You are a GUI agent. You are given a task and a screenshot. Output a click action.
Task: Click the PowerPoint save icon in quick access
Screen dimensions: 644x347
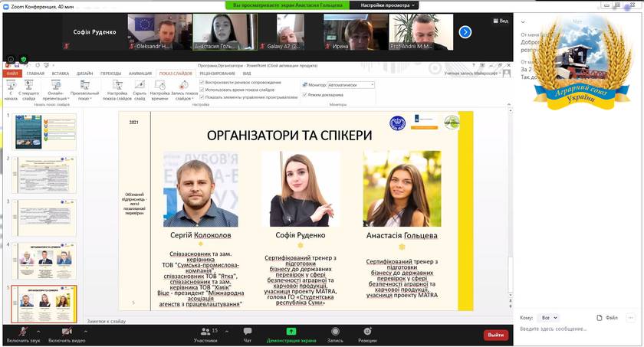(17, 66)
